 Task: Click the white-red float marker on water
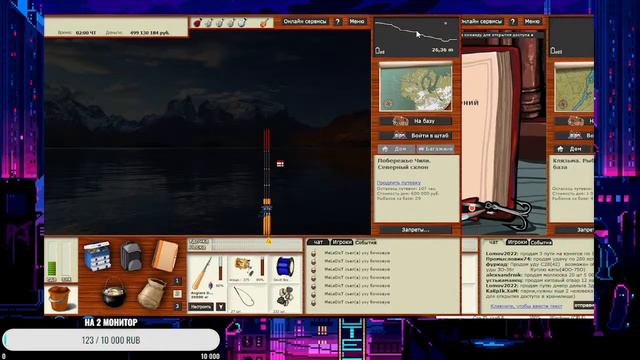click(x=280, y=164)
